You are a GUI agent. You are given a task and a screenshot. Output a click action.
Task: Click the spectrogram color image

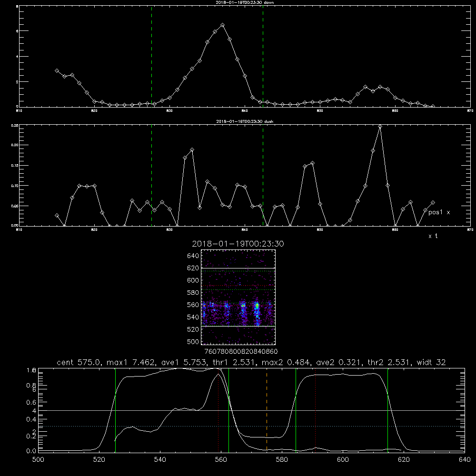point(238,297)
